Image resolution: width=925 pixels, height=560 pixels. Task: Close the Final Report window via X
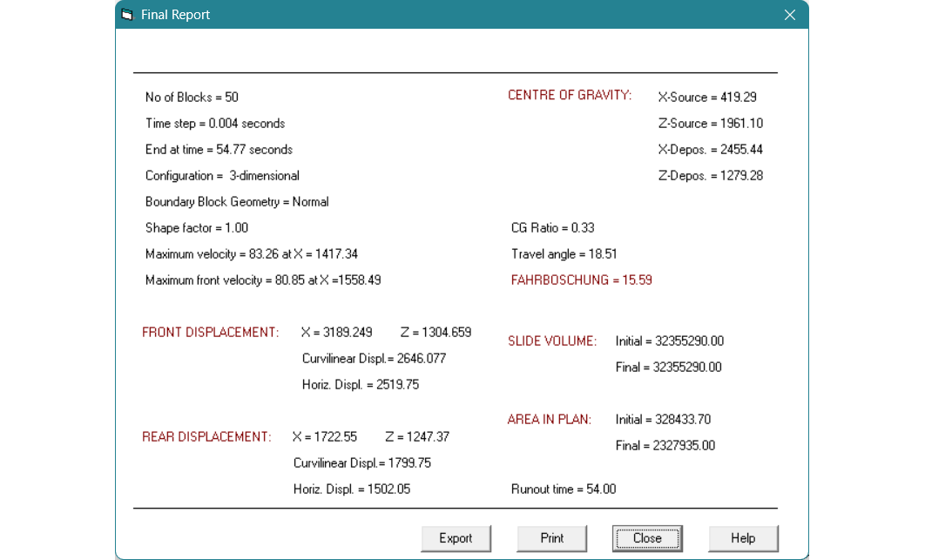[790, 15]
